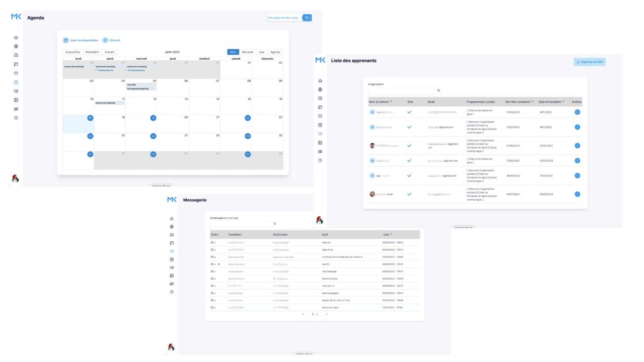Expand '+ 5 événements' in calendar
This screenshot has width=644, height=362.
[x=136, y=70]
